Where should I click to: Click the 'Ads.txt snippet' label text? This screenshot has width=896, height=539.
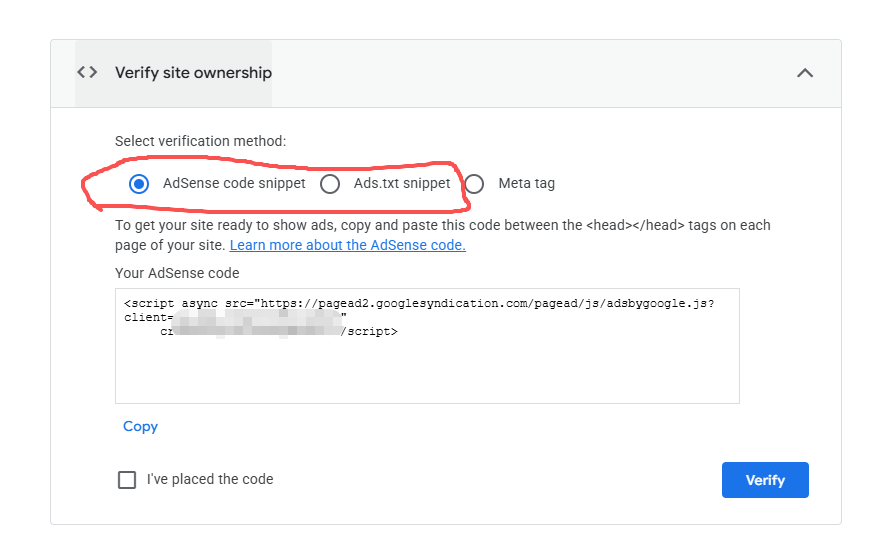(x=402, y=184)
